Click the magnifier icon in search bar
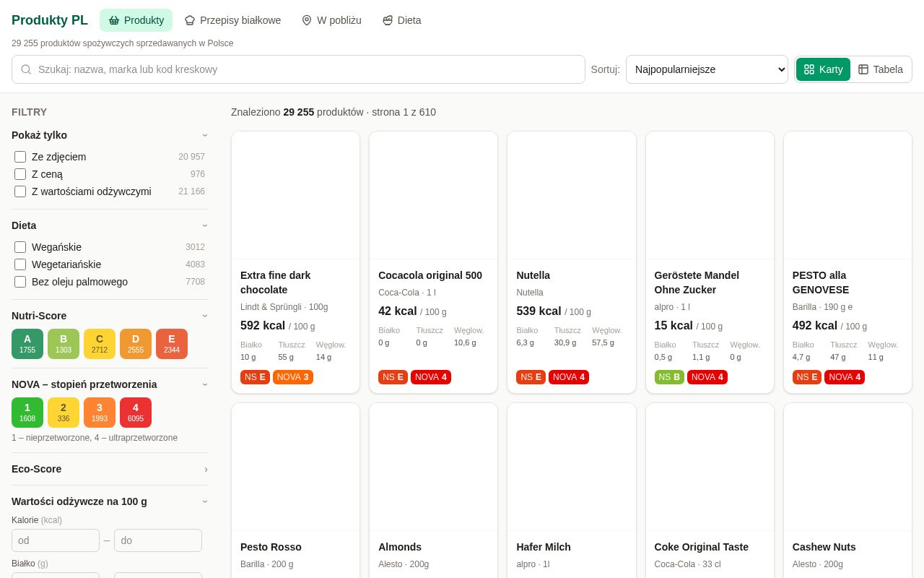The image size is (924, 578). point(26,69)
